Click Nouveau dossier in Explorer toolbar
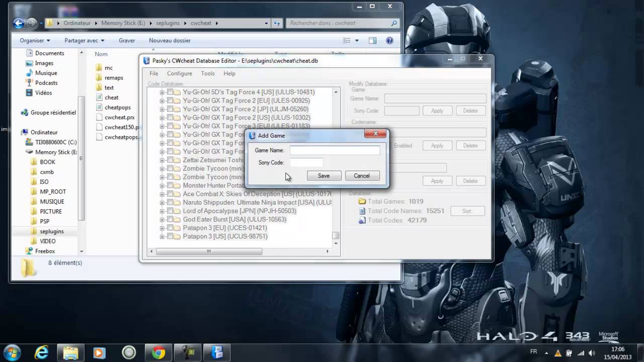The width and height of the screenshot is (644, 362). [170, 41]
